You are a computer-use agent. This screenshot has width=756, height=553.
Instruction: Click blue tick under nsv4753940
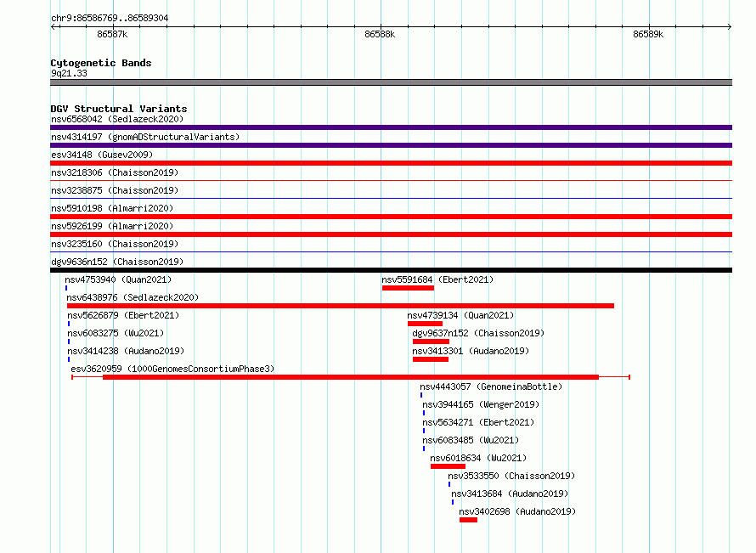[x=66, y=288]
